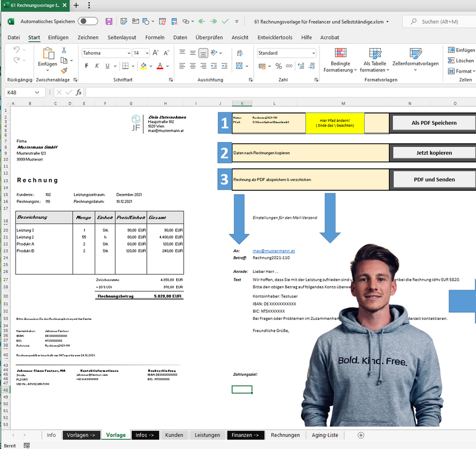This screenshot has width=476, height=449.
Task: Open the Einfügen paste options arrow
Action: pos(48,70)
